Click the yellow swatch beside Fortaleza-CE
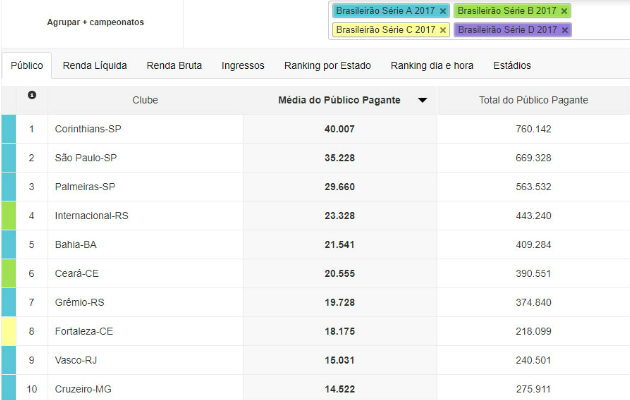The width and height of the screenshot is (630, 400). pyautogui.click(x=8, y=331)
